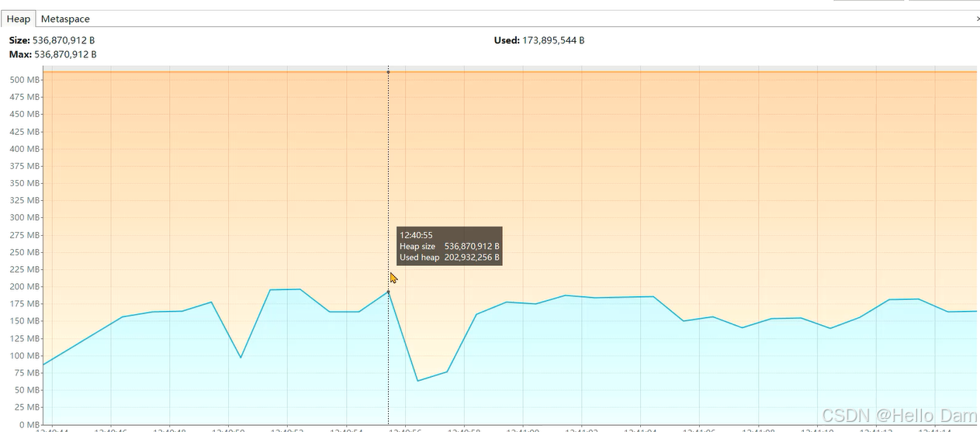Viewport: 980px width, 432px height.
Task: Click the 225 MB axis label
Action: 25,269
